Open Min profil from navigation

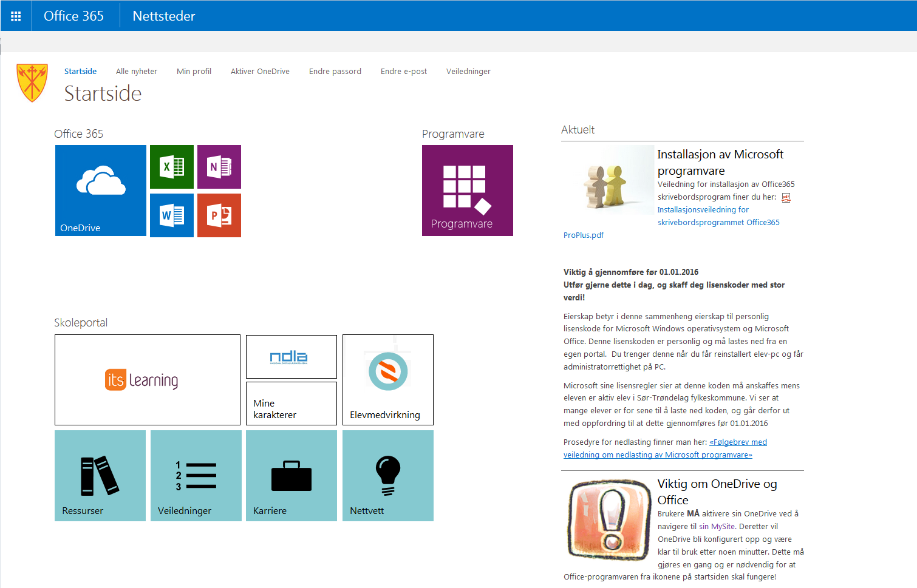coord(194,71)
